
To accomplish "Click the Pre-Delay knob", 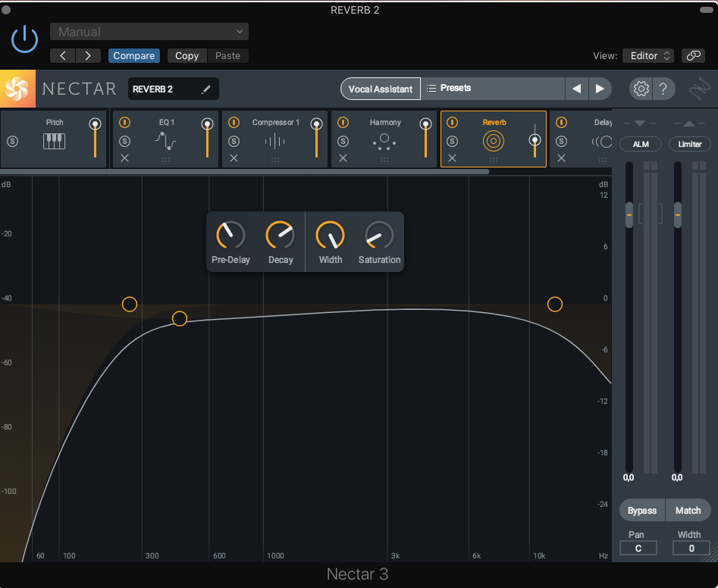I will [x=230, y=236].
